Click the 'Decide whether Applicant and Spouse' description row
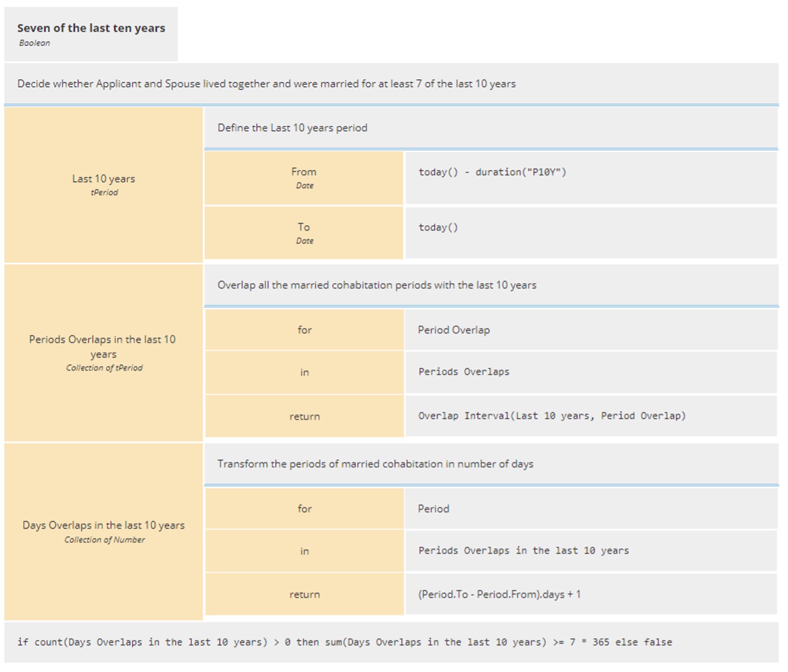The image size is (788, 672). [266, 84]
